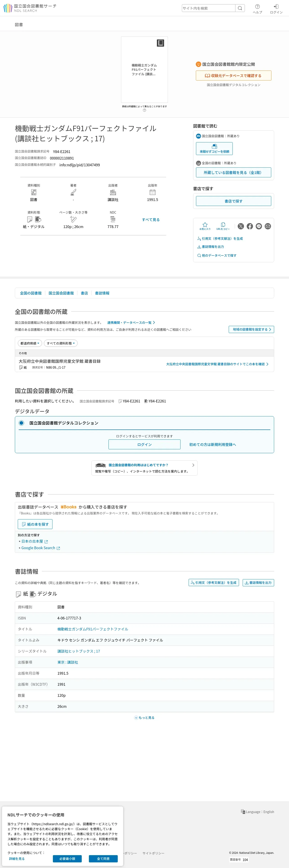The width and height of the screenshot is (289, 868).
Task: Open 日本の古本屋 external link
Action: click(35, 541)
